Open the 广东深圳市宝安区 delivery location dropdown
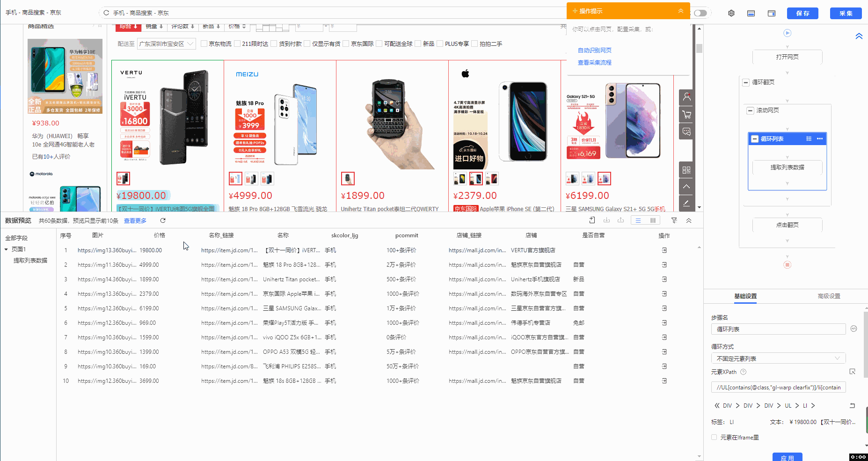The width and height of the screenshot is (868, 461). coord(167,44)
